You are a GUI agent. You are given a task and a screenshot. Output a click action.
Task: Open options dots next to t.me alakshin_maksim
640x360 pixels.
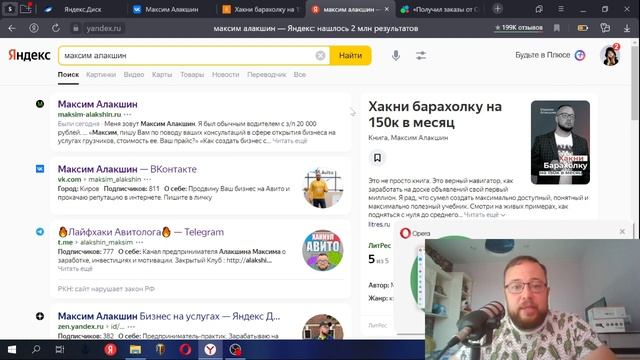[x=139, y=242]
